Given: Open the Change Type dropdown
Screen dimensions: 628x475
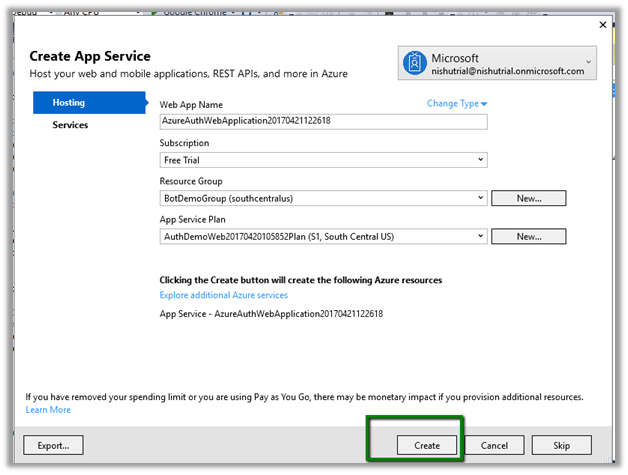Looking at the screenshot, I should pos(457,104).
